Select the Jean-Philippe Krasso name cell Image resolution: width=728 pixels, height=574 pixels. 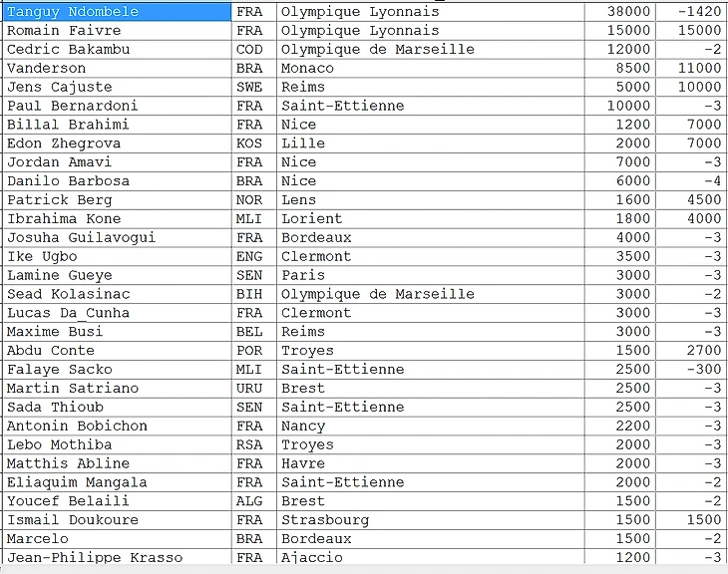click(x=117, y=556)
